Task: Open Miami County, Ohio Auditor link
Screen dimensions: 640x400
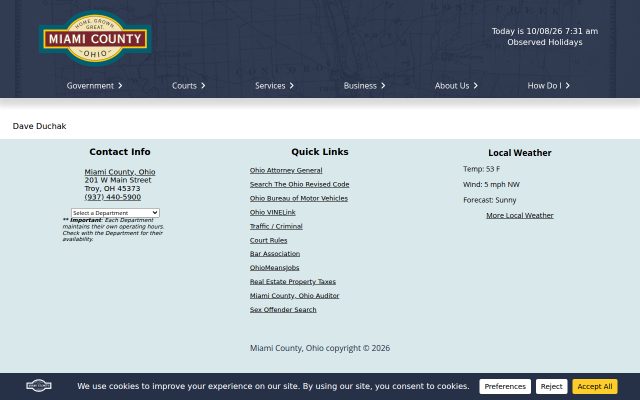Action: click(294, 296)
